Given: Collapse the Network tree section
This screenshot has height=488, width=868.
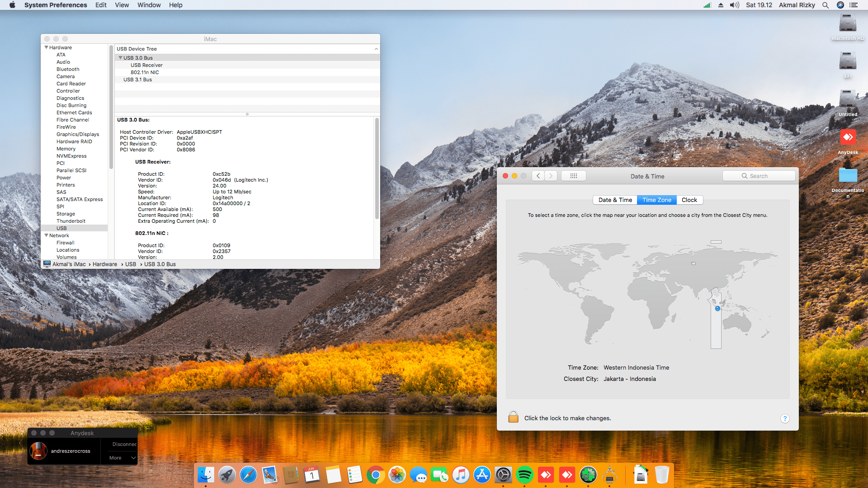Looking at the screenshot, I should 46,235.
